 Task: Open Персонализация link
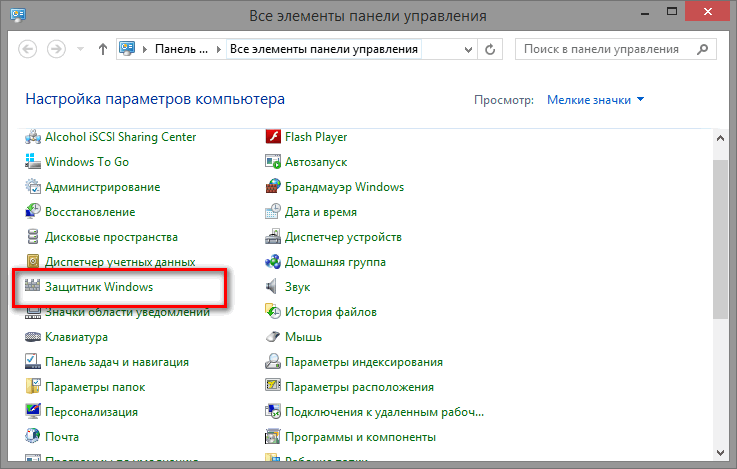click(x=91, y=412)
